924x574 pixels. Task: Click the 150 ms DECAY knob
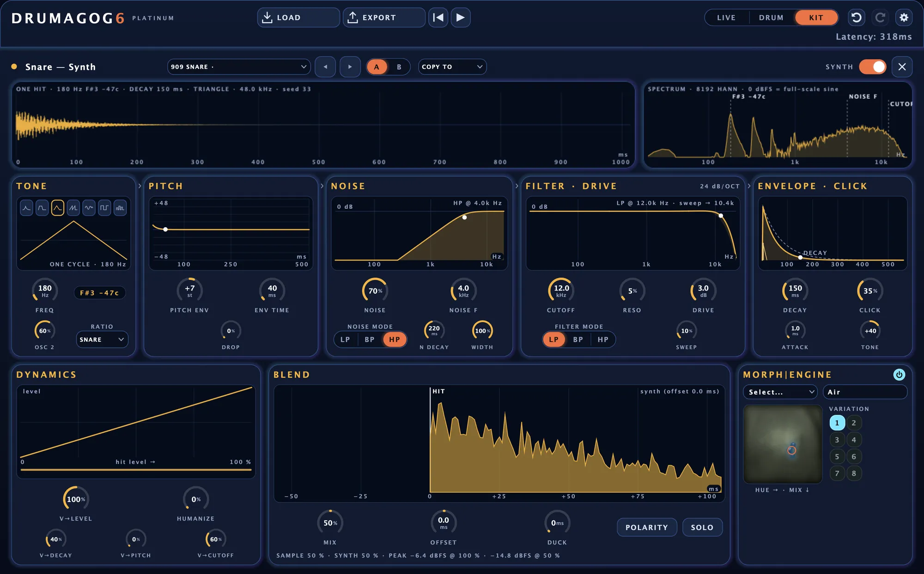pos(795,290)
